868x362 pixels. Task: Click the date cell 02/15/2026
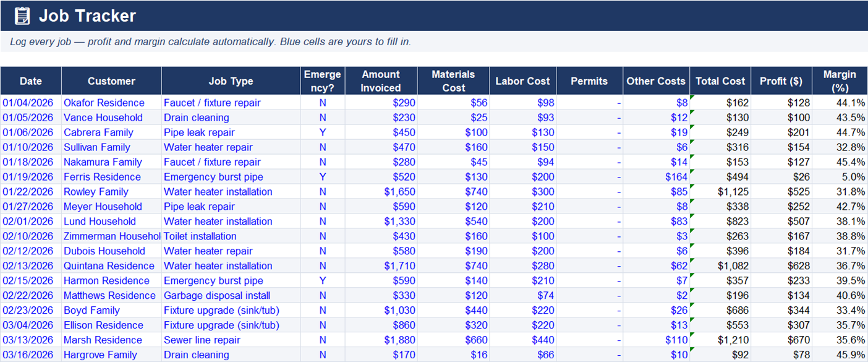click(x=31, y=281)
